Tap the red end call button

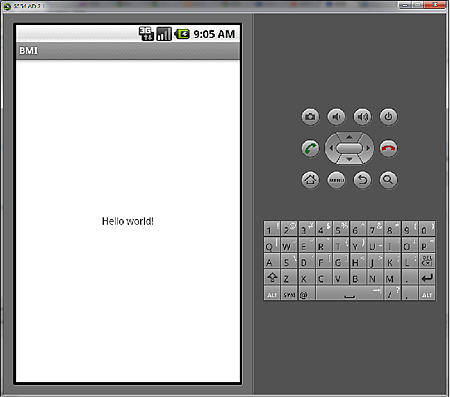388,148
